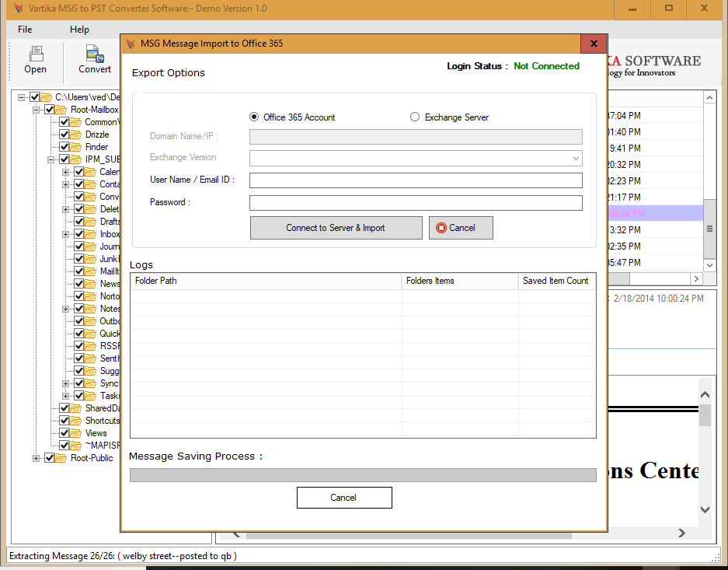
Task: Click the User Name / Email ID field
Action: tap(416, 180)
